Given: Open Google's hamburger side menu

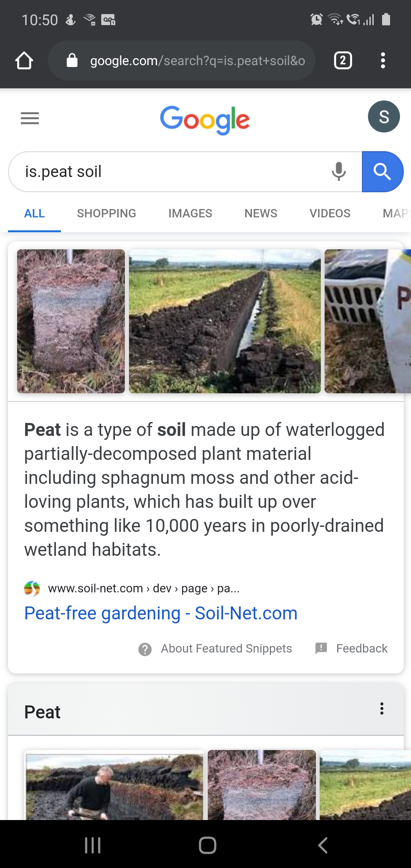Looking at the screenshot, I should (30, 118).
